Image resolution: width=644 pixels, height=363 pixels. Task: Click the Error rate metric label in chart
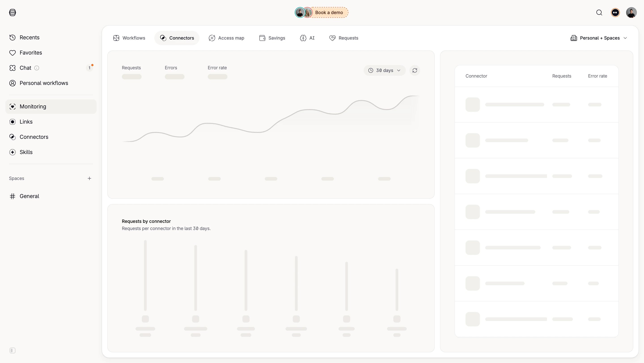tap(217, 68)
